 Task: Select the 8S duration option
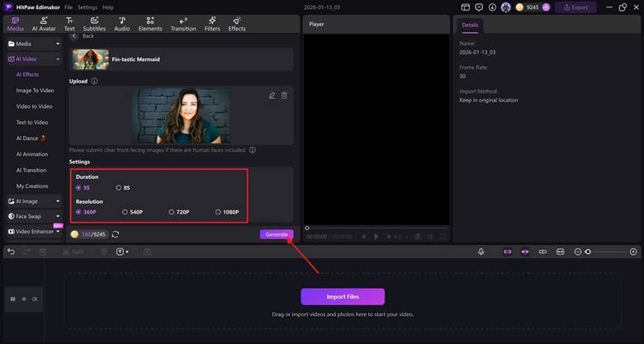pyautogui.click(x=123, y=187)
